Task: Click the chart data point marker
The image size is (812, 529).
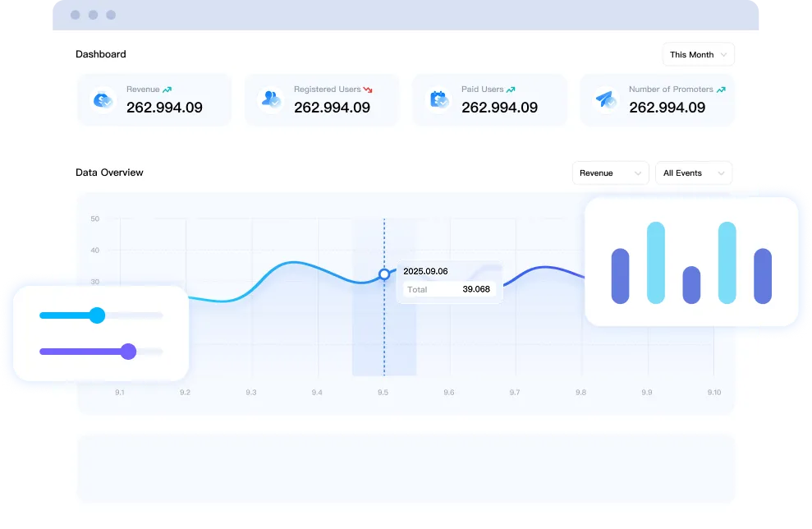Action: 383,274
